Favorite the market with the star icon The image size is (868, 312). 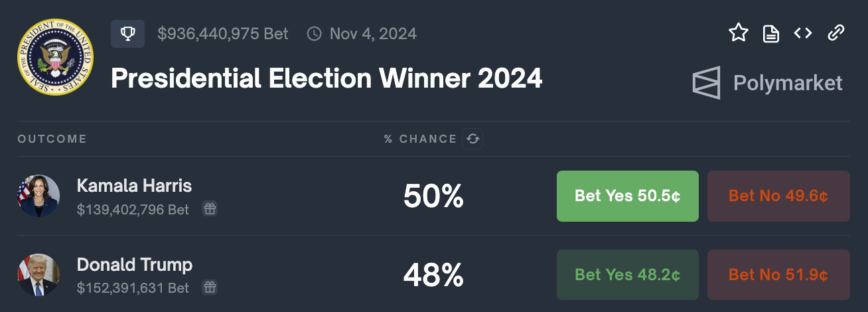point(739,33)
